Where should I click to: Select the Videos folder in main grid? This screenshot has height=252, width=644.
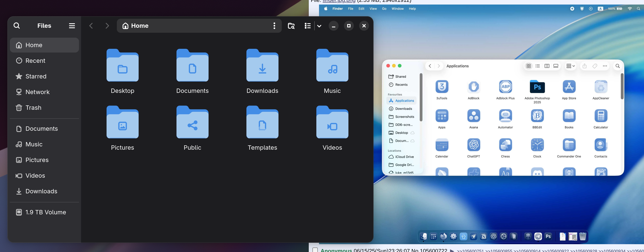[x=332, y=122]
